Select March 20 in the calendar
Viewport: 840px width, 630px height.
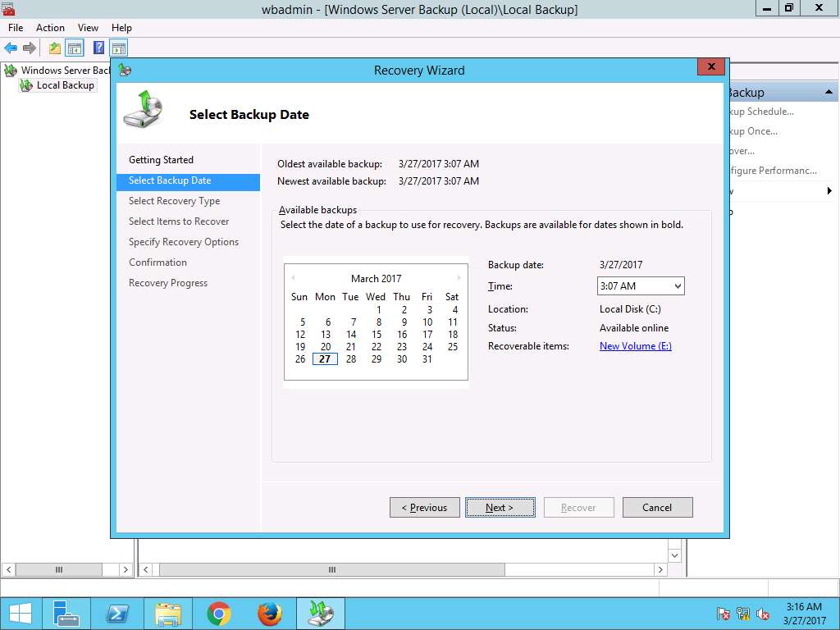(326, 347)
